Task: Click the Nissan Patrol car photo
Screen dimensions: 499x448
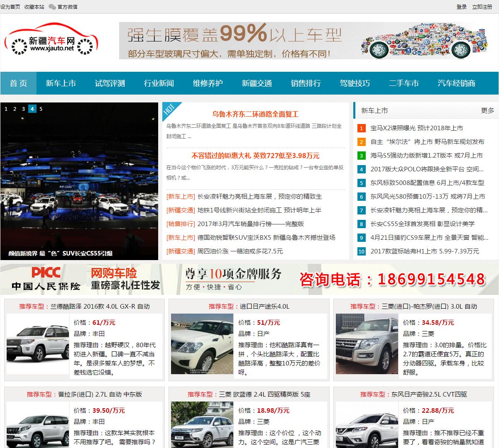Action: tap(202, 344)
